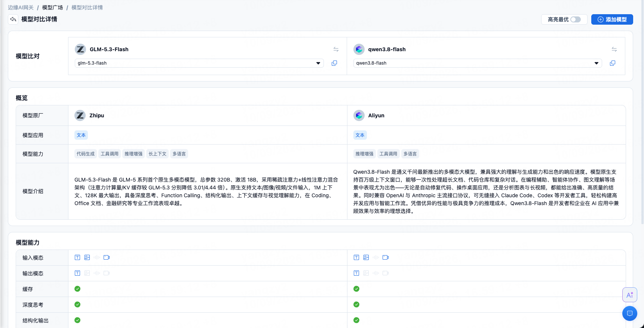
Task: Click GLM text input modality icon
Action: pyautogui.click(x=77, y=257)
